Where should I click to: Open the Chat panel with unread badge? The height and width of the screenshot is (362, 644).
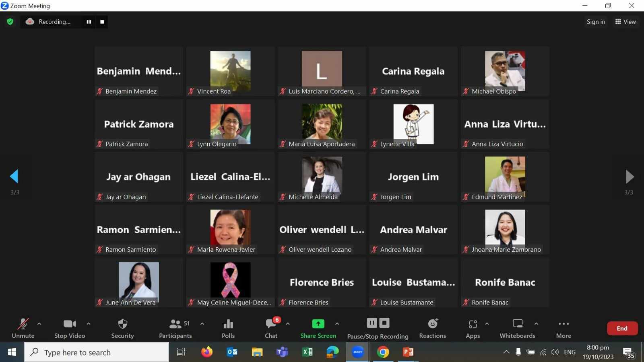click(271, 324)
